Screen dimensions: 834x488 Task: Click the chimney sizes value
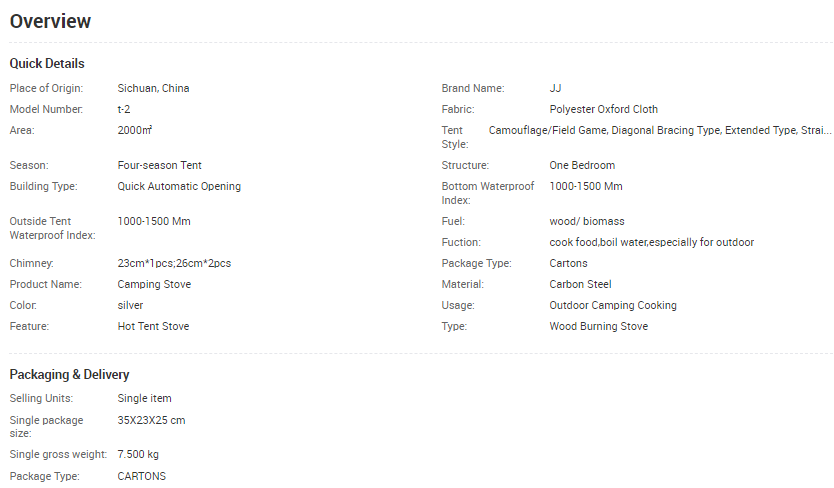tap(175, 263)
